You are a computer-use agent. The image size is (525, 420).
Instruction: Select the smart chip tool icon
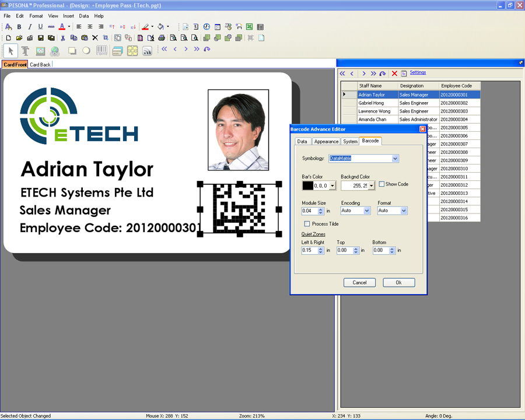pyautogui.click(x=132, y=51)
